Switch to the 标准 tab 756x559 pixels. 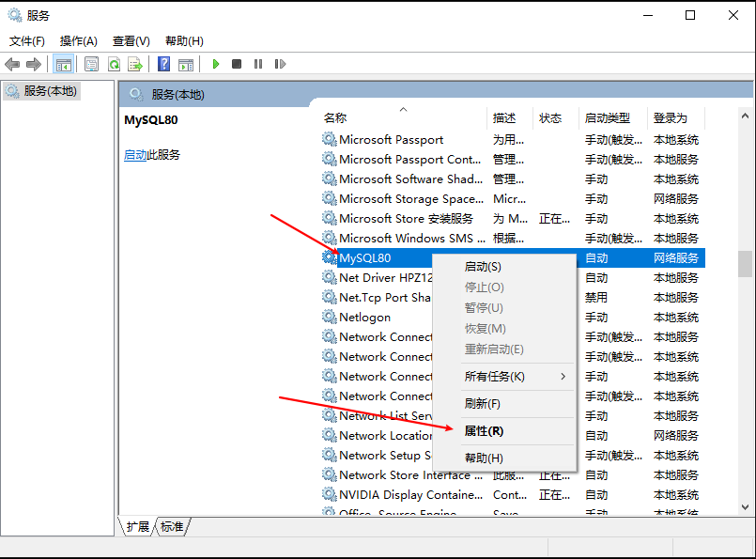click(171, 527)
